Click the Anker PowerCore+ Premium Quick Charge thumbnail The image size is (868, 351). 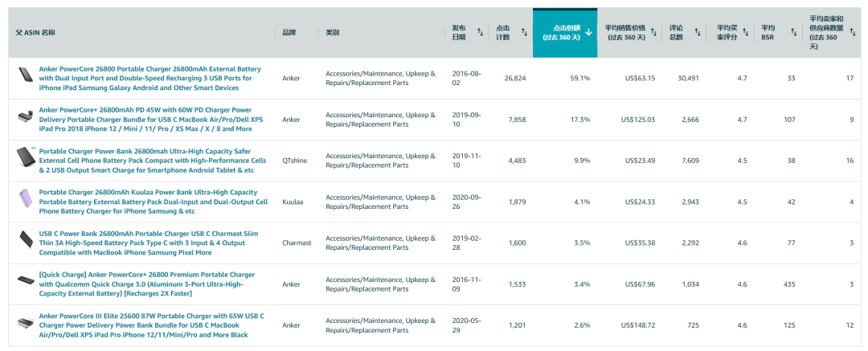[26, 280]
